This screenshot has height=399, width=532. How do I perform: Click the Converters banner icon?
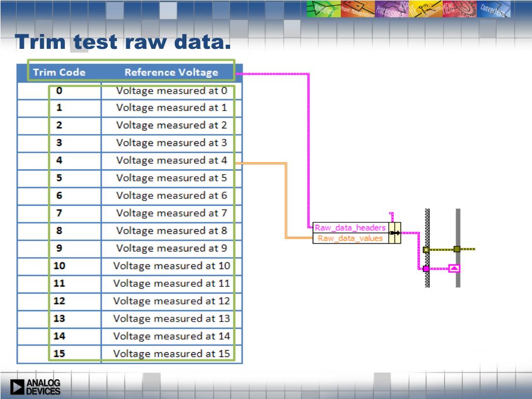click(494, 9)
